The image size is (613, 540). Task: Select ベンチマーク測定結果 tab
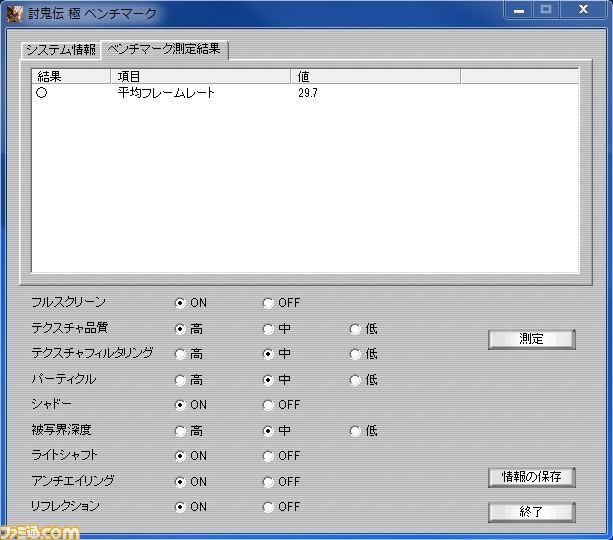tap(164, 49)
